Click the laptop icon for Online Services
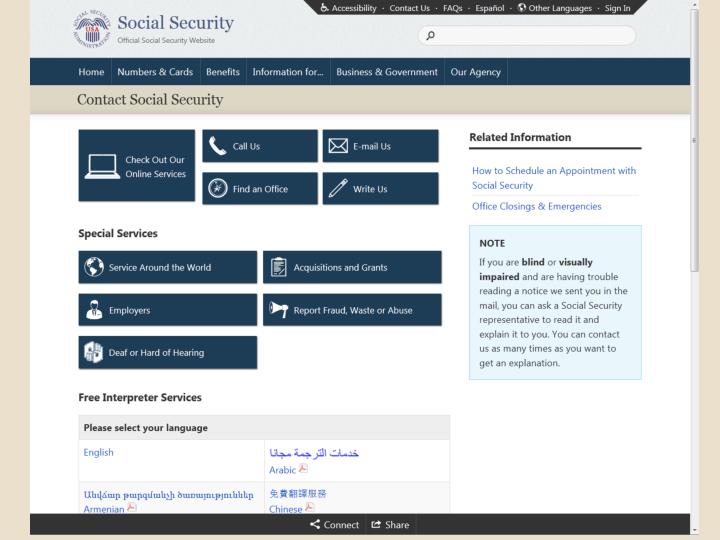Screen dimensions: 720x540 click(x=102, y=166)
